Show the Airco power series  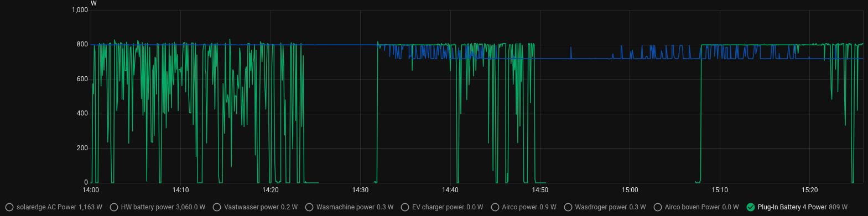[523, 207]
